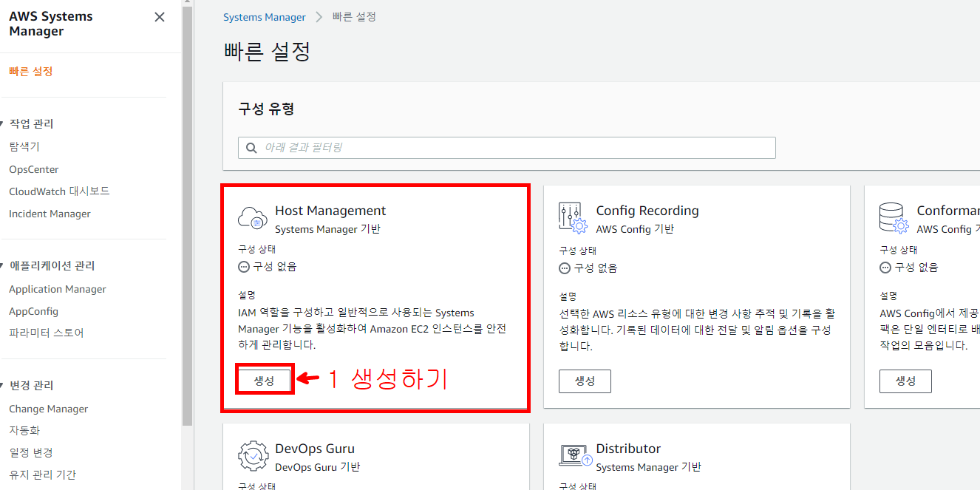Open 유지 관리 기간

click(x=42, y=474)
